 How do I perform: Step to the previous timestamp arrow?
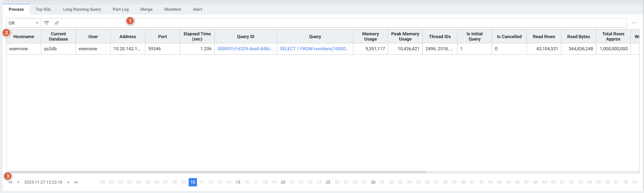point(18,182)
